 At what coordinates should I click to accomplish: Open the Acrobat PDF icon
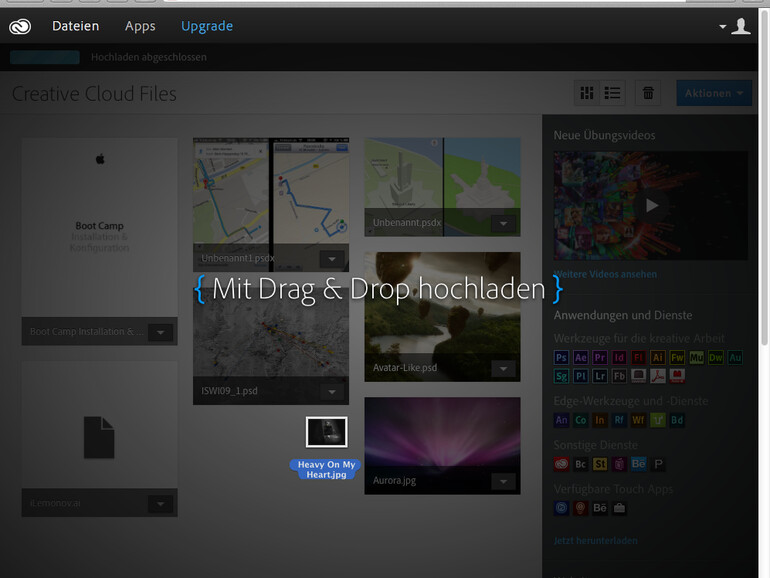pyautogui.click(x=658, y=376)
